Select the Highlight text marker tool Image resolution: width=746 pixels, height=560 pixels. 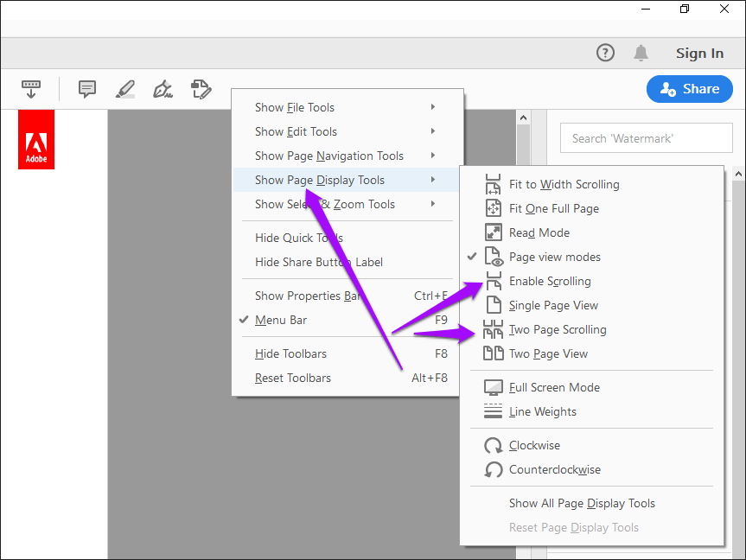125,89
